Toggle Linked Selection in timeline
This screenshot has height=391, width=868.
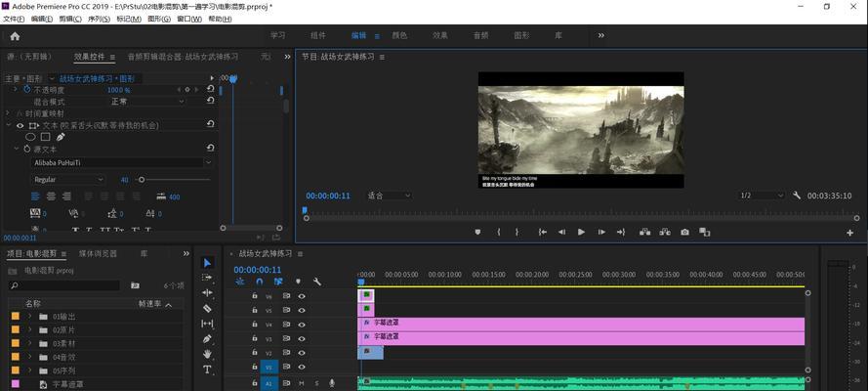(x=278, y=282)
